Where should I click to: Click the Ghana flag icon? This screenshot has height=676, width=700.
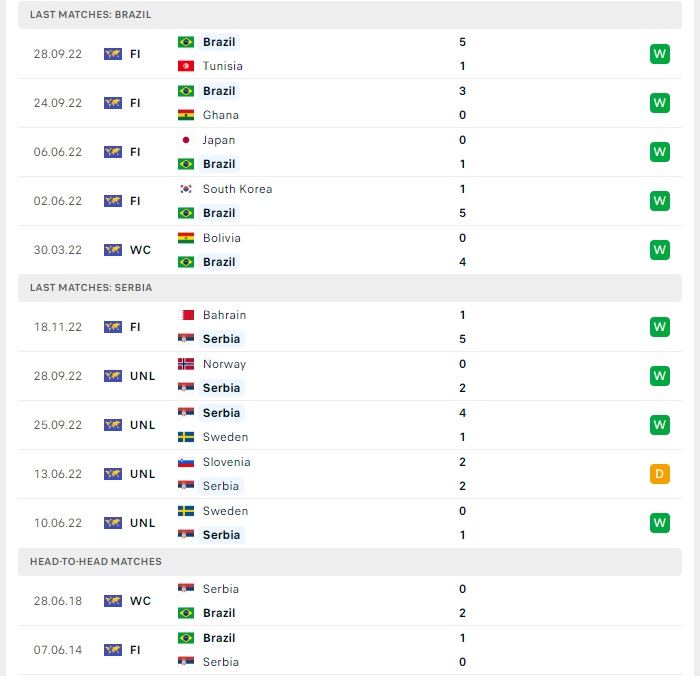[x=186, y=115]
